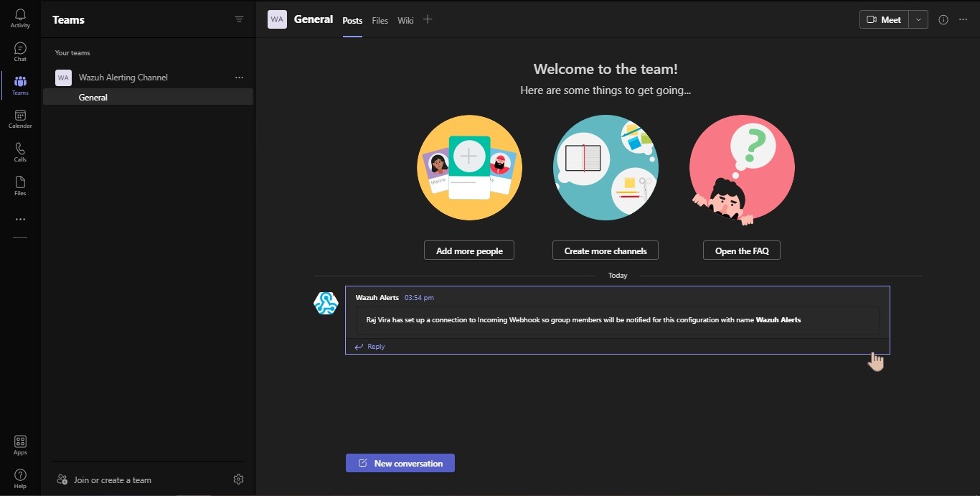Open manage teams gear icon
This screenshot has height=496, width=980.
pos(239,479)
